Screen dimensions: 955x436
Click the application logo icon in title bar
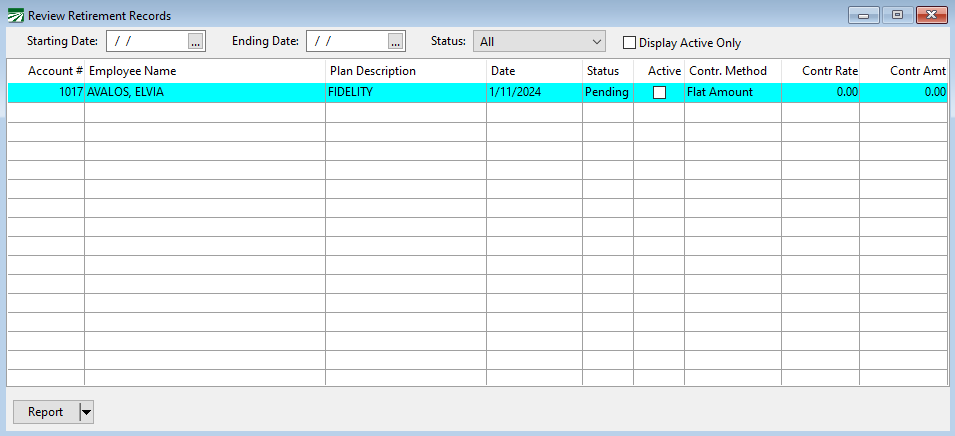click(x=16, y=16)
